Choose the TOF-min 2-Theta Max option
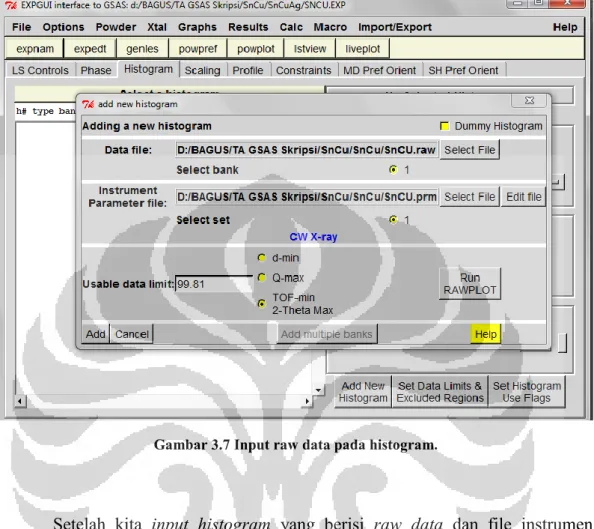 coord(261,304)
